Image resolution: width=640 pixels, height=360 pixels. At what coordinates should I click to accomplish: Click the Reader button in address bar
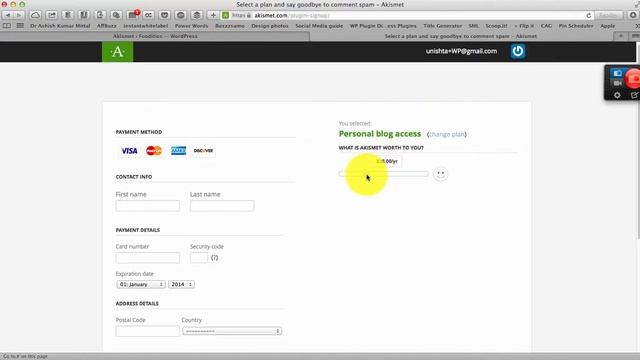click(609, 16)
